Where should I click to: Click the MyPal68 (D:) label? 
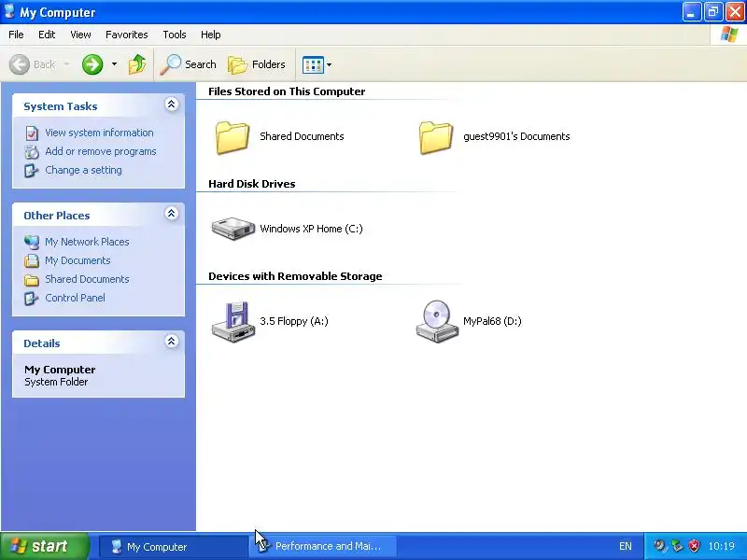(492, 321)
